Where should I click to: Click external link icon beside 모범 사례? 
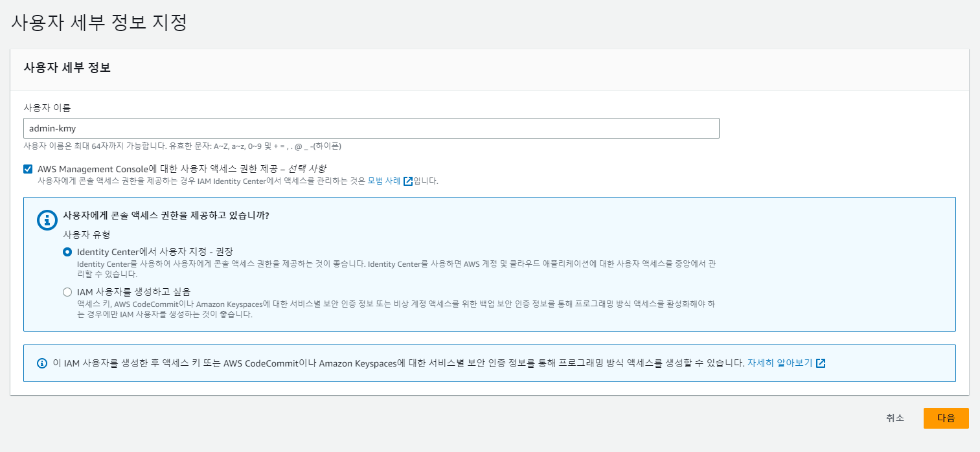tap(408, 181)
